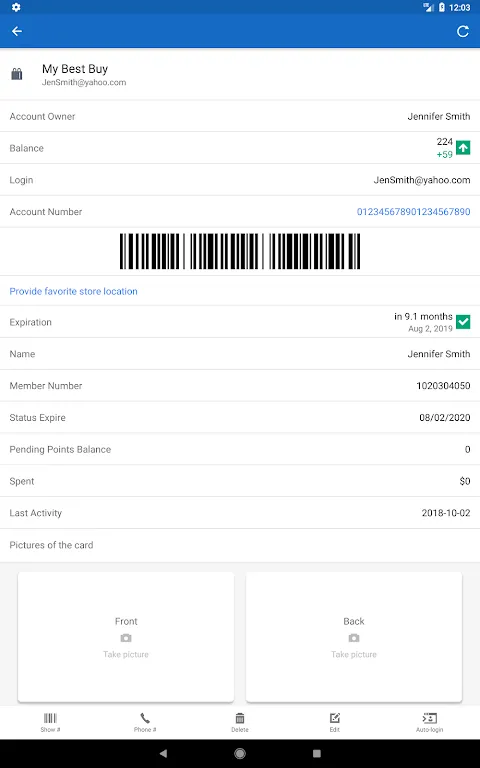This screenshot has height=768, width=480.
Task: Tap the Android recent apps square
Action: (x=317, y=753)
